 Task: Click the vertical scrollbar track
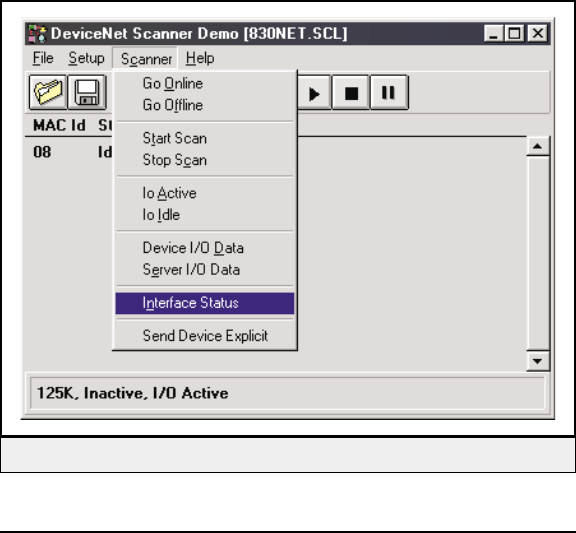click(538, 253)
